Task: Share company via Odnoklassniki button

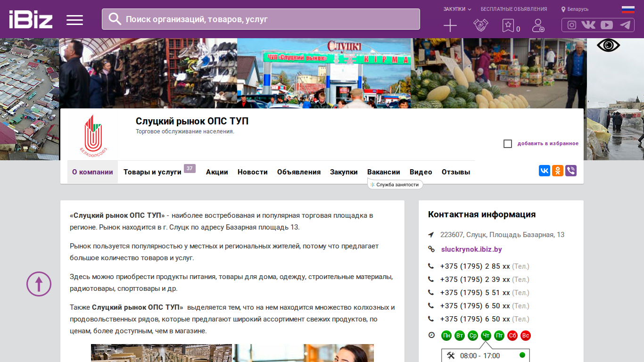Action: tap(558, 171)
